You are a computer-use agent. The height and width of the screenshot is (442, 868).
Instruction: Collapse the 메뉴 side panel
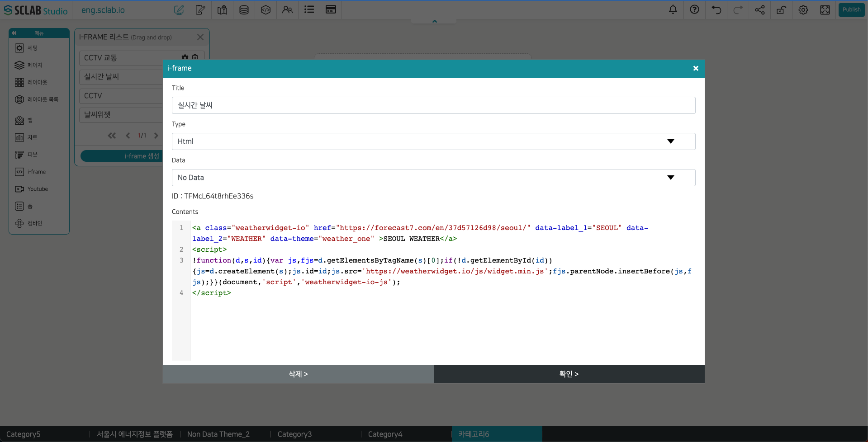[14, 33]
